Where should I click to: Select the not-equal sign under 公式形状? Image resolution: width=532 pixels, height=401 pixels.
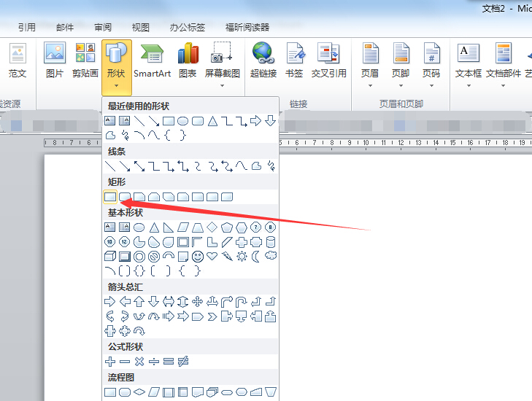(183, 362)
